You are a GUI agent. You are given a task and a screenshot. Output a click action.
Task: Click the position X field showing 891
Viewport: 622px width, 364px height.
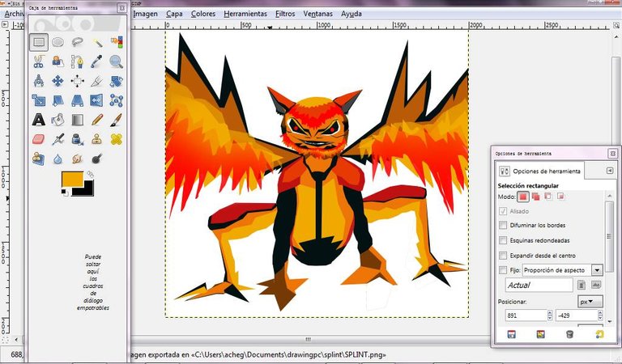(x=526, y=315)
